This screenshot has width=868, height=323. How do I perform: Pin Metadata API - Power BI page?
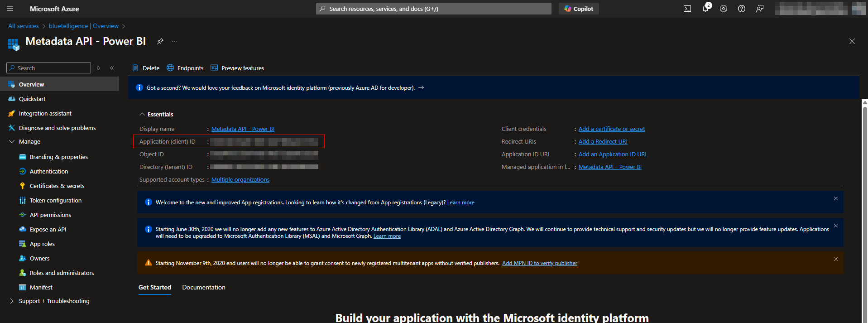[160, 41]
